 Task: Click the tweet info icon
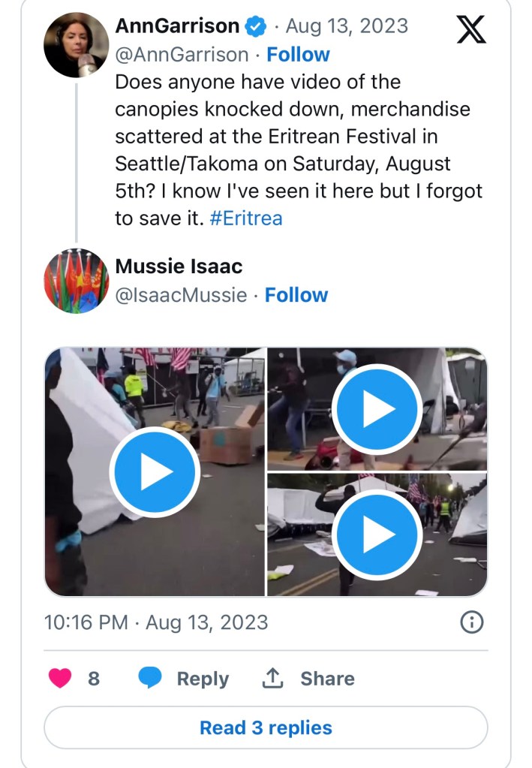tap(471, 622)
